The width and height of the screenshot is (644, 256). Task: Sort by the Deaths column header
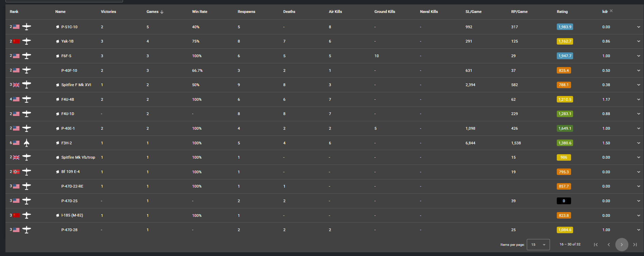point(289,12)
